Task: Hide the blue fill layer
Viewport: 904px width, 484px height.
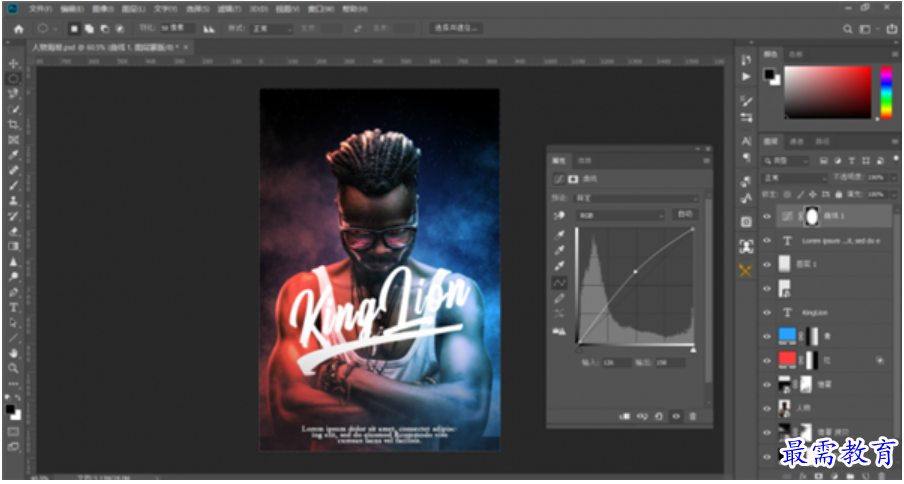Action: (767, 336)
